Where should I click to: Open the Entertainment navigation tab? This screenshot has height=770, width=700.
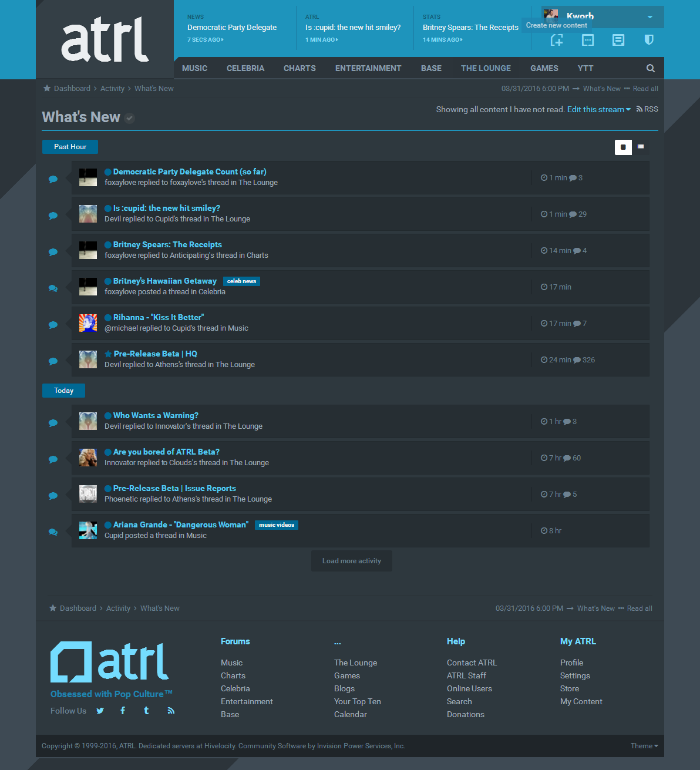pyautogui.click(x=368, y=68)
